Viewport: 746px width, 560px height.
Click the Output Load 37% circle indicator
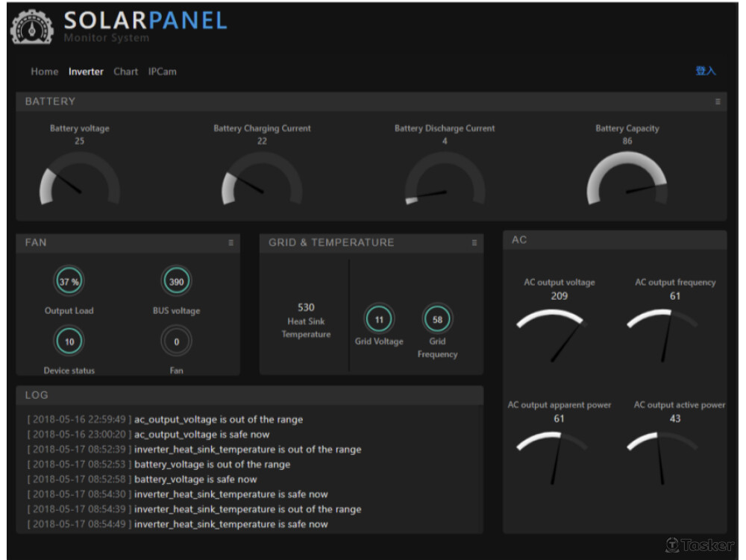tap(69, 282)
